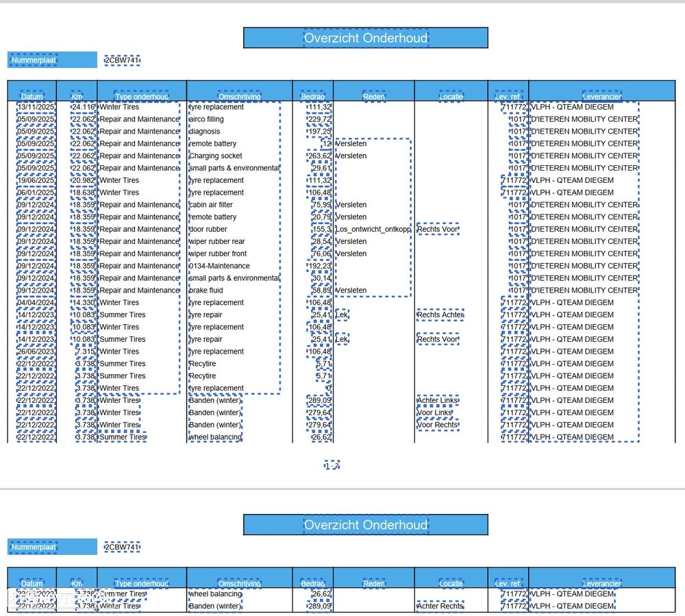This screenshot has height=616, width=685.
Task: Select the 'brake fluid' description cell
Action: [206, 291]
